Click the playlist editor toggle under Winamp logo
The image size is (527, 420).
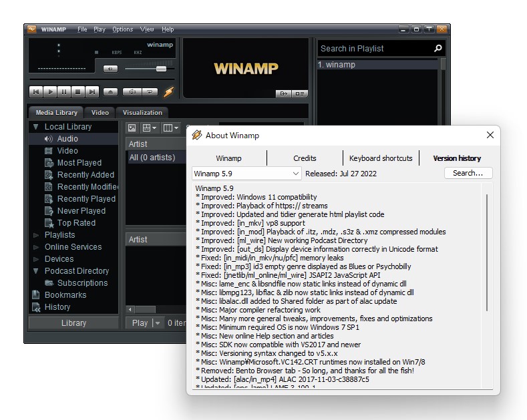coord(299,93)
